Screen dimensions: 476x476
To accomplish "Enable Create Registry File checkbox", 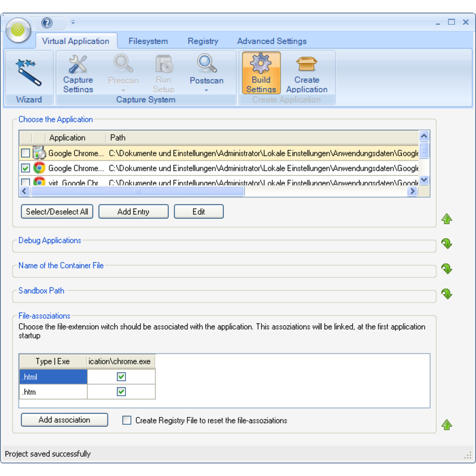I will click(x=127, y=420).
